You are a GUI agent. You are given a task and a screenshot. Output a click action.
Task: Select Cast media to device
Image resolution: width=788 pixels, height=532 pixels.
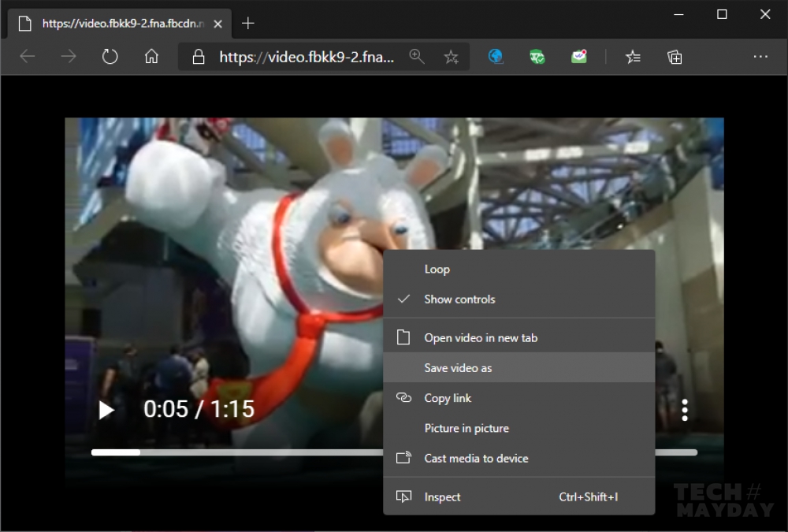pos(519,458)
